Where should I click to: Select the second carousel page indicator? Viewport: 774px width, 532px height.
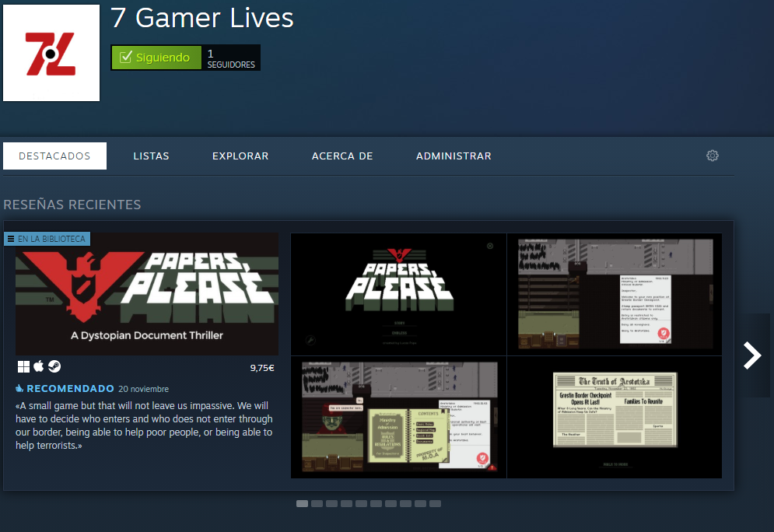click(x=317, y=503)
